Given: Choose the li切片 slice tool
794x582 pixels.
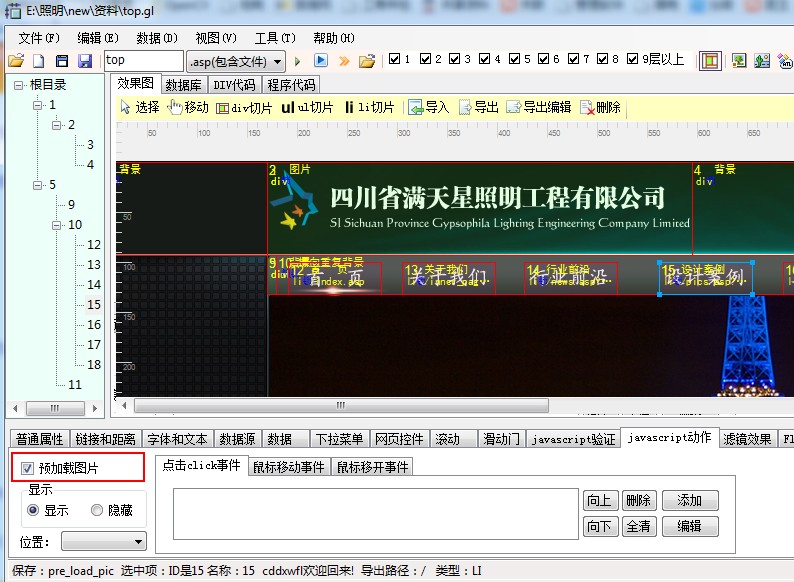Looking at the screenshot, I should [369, 107].
